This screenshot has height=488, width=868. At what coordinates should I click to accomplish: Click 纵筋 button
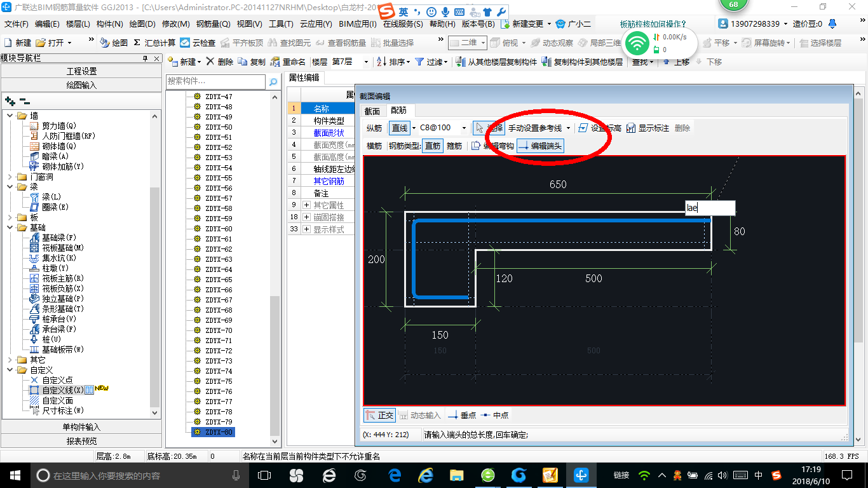(x=374, y=128)
